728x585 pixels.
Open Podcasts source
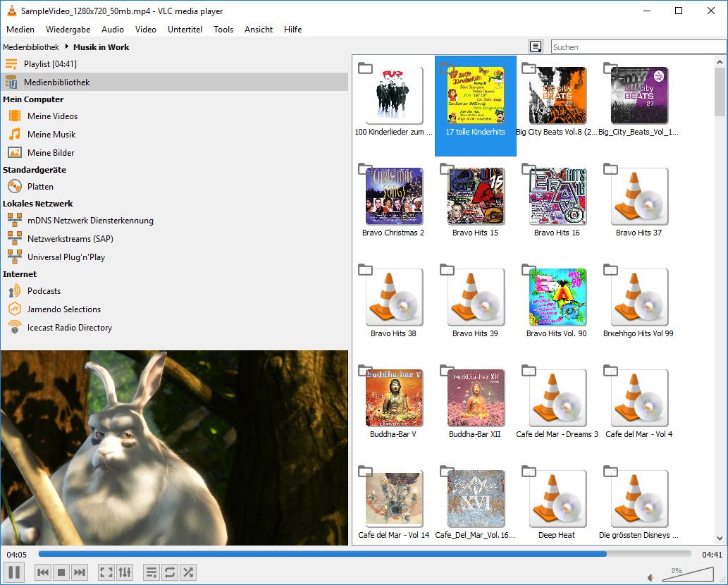point(174,291)
